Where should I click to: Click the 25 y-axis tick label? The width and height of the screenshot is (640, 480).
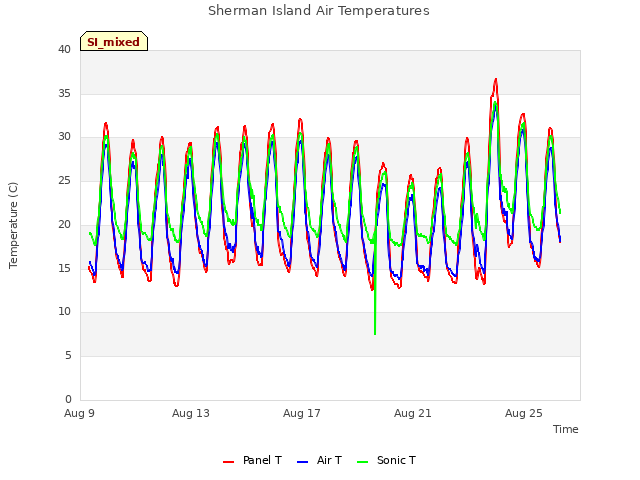(x=64, y=180)
